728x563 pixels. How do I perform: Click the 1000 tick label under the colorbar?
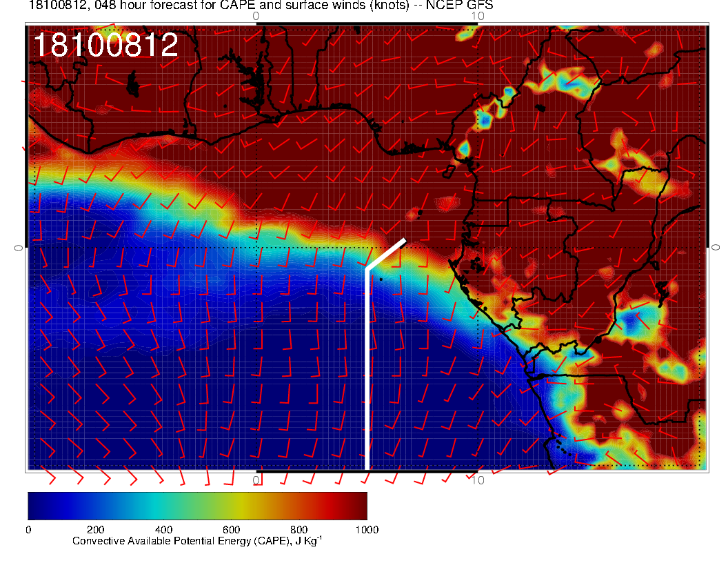[366, 530]
